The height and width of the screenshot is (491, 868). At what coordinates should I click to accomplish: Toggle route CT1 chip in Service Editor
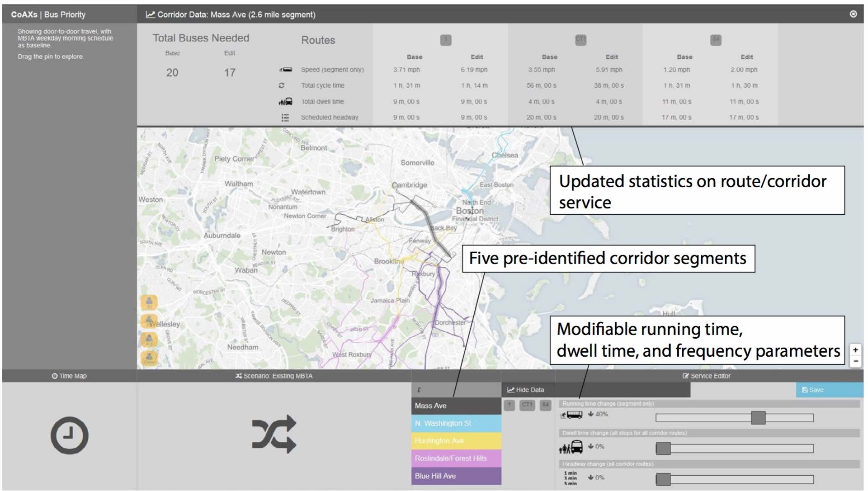527,405
